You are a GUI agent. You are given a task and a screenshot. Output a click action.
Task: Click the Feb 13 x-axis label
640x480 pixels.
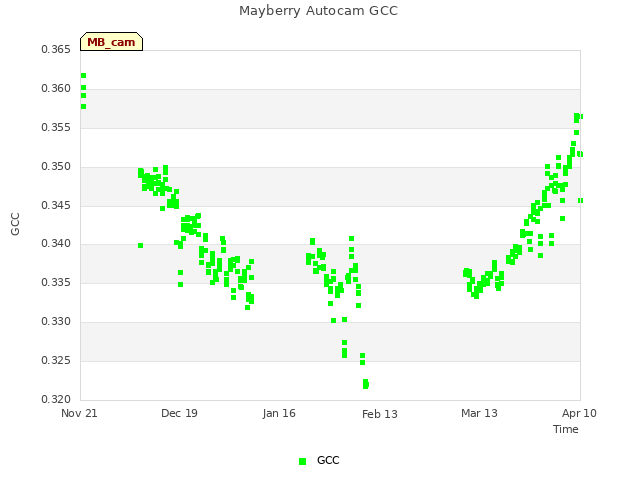[x=380, y=414]
